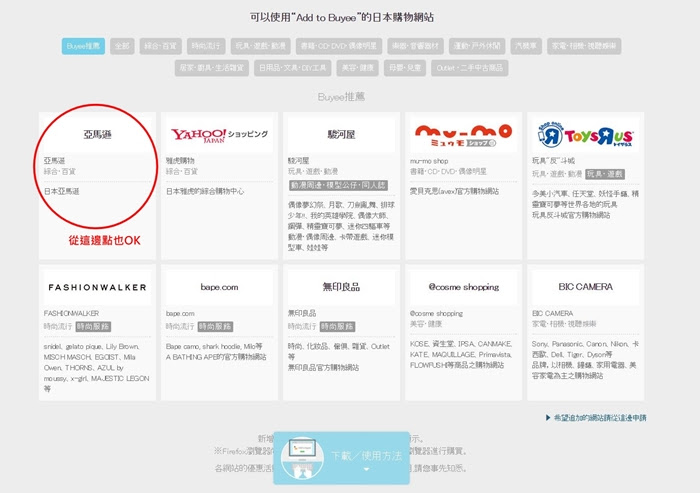Open the bape.com logo banner
The image size is (700, 493).
(x=219, y=287)
